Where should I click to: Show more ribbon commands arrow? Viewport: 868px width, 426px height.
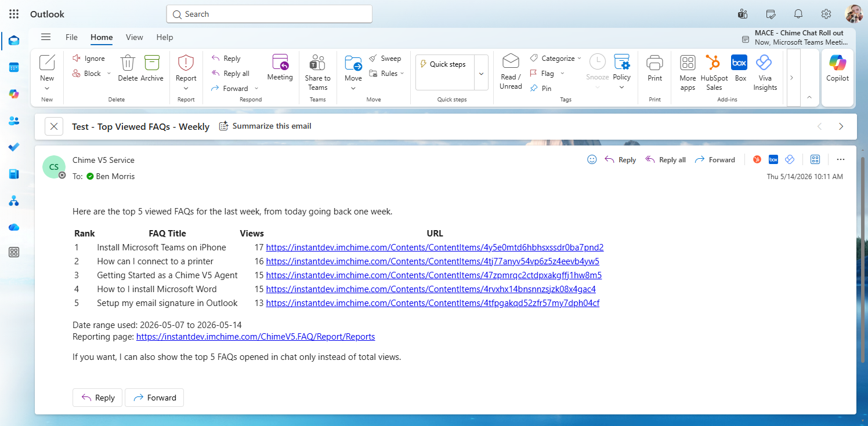click(x=792, y=78)
